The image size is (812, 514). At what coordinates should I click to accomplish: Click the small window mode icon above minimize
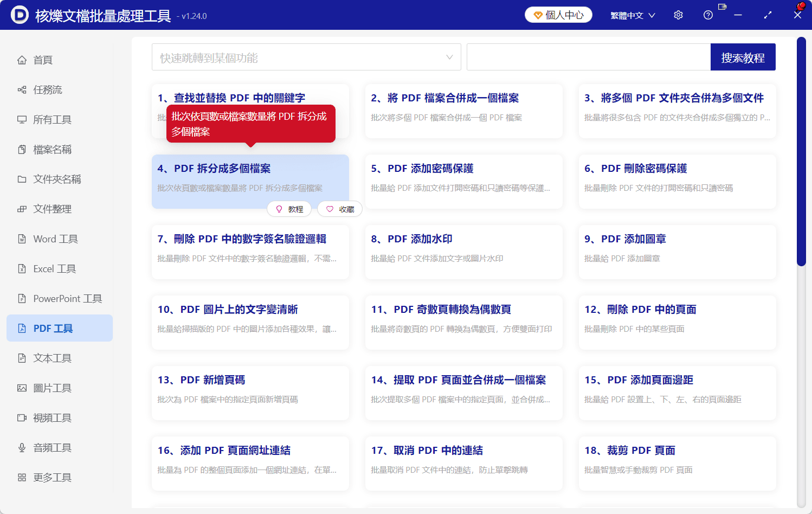click(x=722, y=7)
